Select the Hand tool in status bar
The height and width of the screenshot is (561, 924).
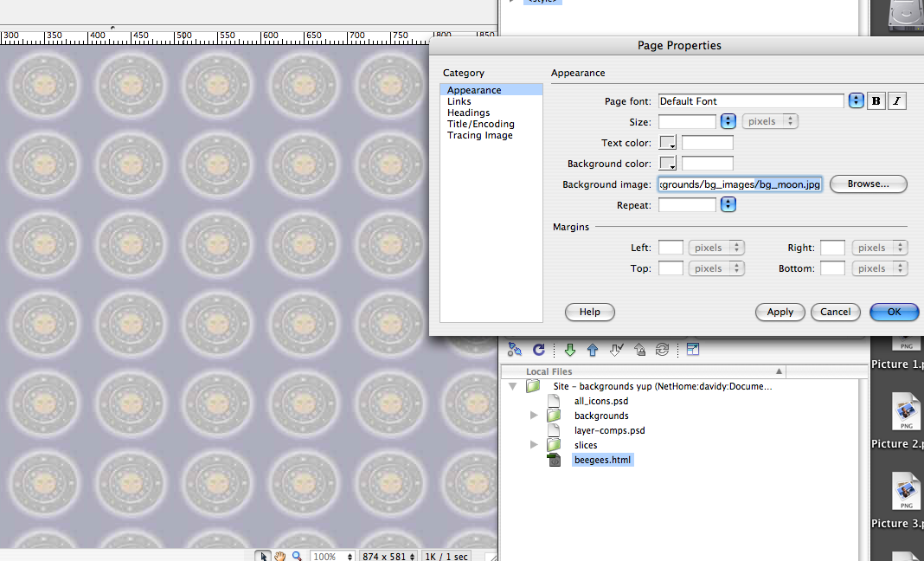[x=280, y=556]
